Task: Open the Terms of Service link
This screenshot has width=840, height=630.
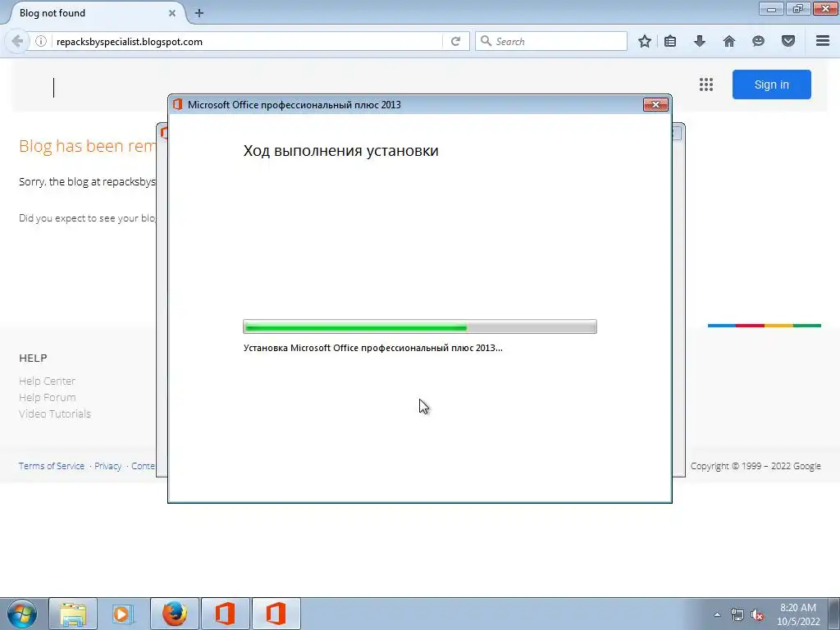Action: (52, 466)
